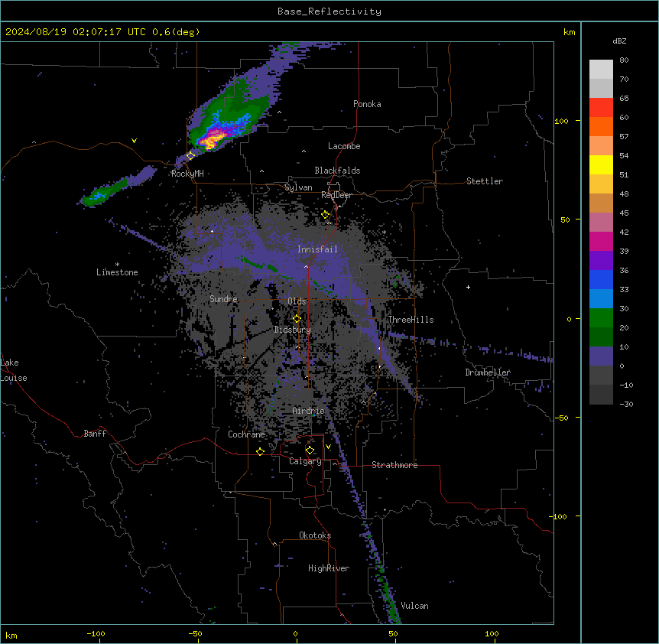
Task: Click the Base_Reflectivity title
Action: point(329,11)
